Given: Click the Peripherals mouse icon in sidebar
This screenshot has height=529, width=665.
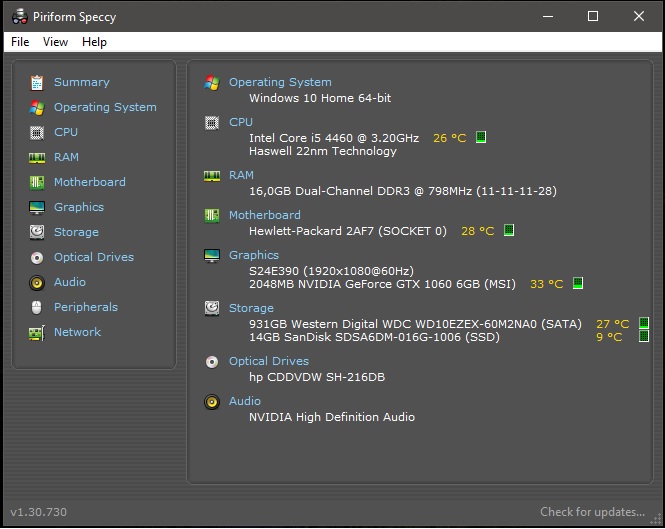Looking at the screenshot, I should (37, 308).
